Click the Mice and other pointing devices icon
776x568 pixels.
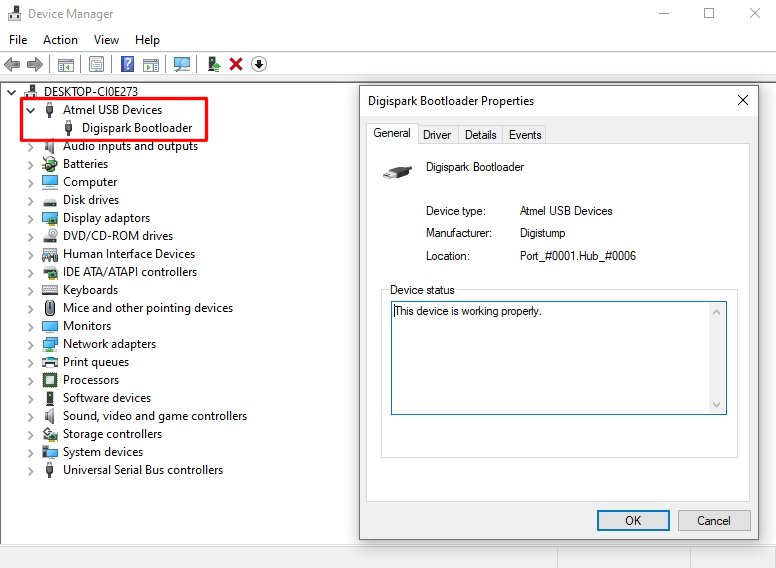(x=49, y=308)
